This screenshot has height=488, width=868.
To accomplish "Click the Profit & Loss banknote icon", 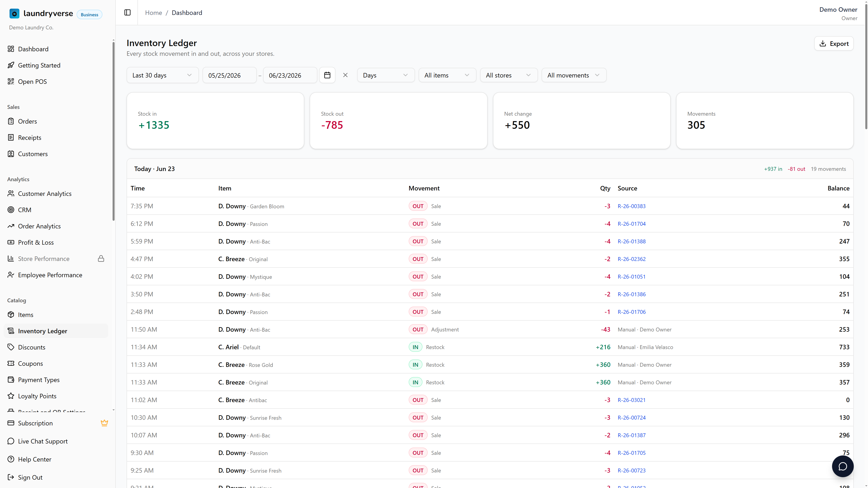I will (x=11, y=242).
